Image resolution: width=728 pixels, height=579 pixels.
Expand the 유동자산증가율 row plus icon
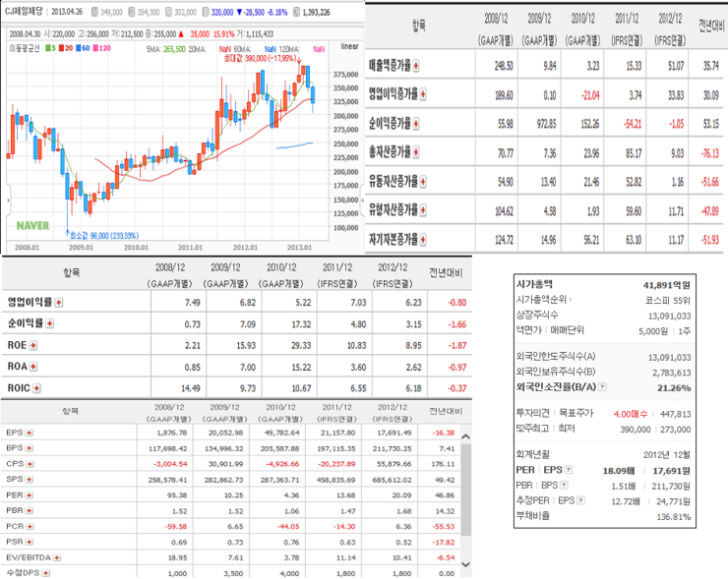coord(423,182)
